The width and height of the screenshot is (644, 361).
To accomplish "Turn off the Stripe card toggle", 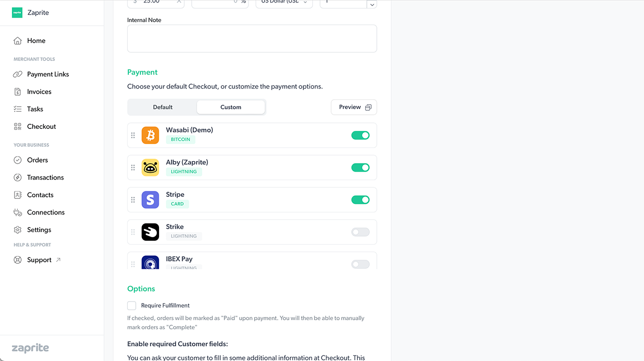I will 360,200.
